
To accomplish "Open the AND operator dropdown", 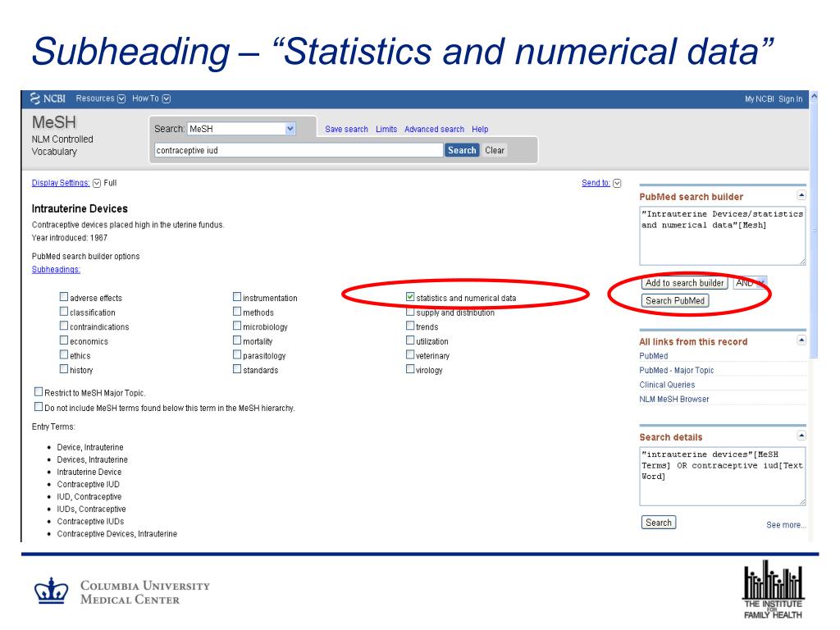I will click(750, 283).
